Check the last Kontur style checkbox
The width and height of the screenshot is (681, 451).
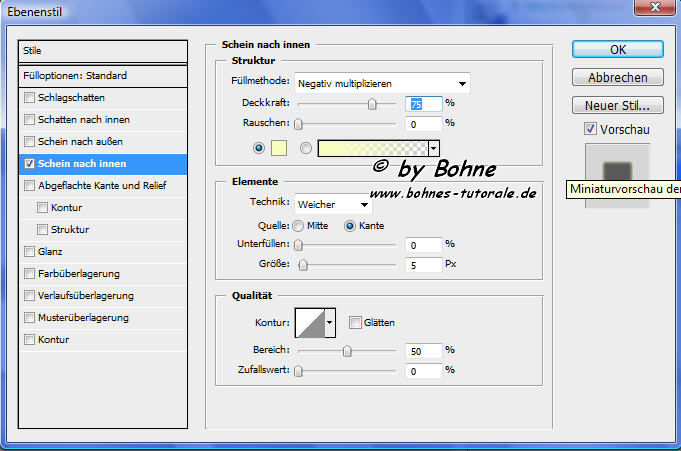tap(29, 339)
